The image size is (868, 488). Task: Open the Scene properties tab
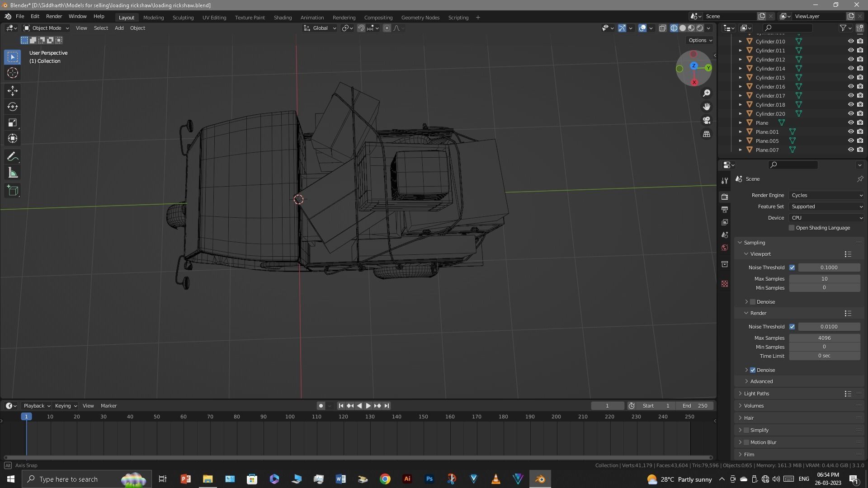(725, 235)
